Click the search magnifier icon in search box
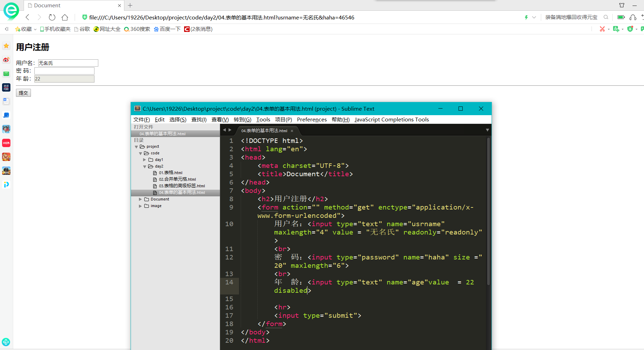Image resolution: width=644 pixels, height=350 pixels. click(606, 17)
